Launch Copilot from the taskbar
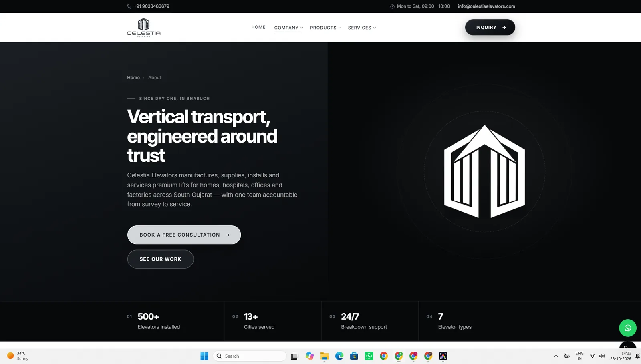The image size is (641, 364). [x=309, y=356]
